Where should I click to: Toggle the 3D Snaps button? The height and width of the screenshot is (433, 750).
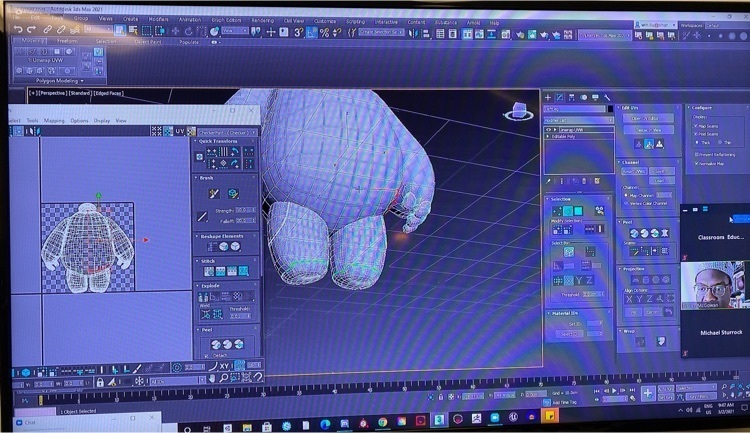(x=298, y=32)
